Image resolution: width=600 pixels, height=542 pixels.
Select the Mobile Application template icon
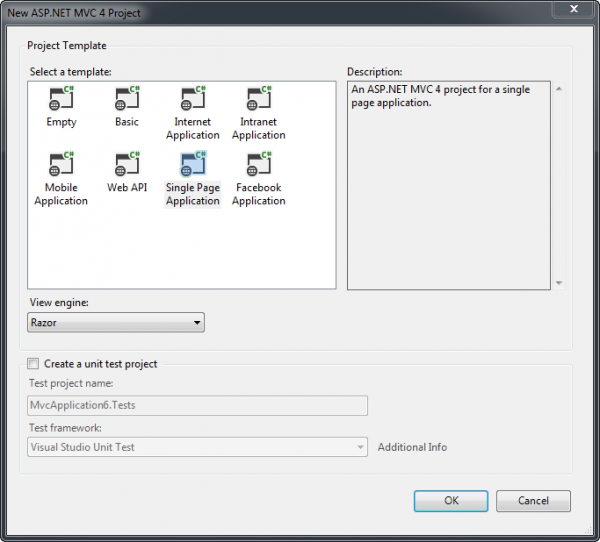61,164
